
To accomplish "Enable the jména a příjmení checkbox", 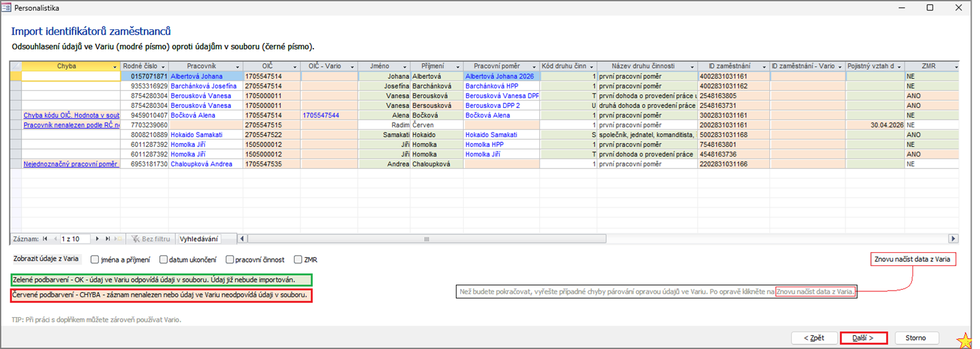I will pyautogui.click(x=95, y=260).
